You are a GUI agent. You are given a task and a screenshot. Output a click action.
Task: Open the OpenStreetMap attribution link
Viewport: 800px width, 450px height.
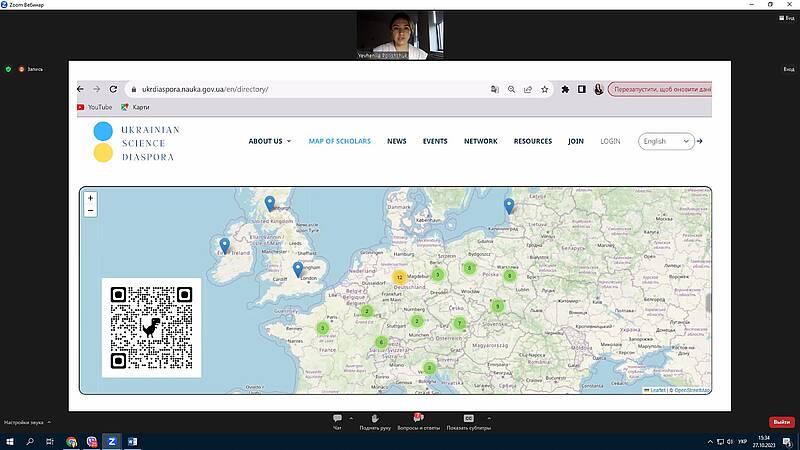point(692,390)
